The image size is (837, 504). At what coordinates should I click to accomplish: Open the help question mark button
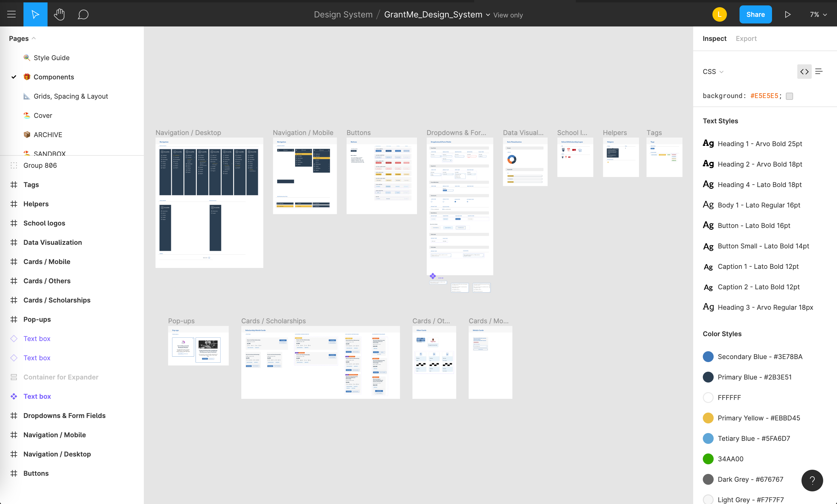point(812,480)
